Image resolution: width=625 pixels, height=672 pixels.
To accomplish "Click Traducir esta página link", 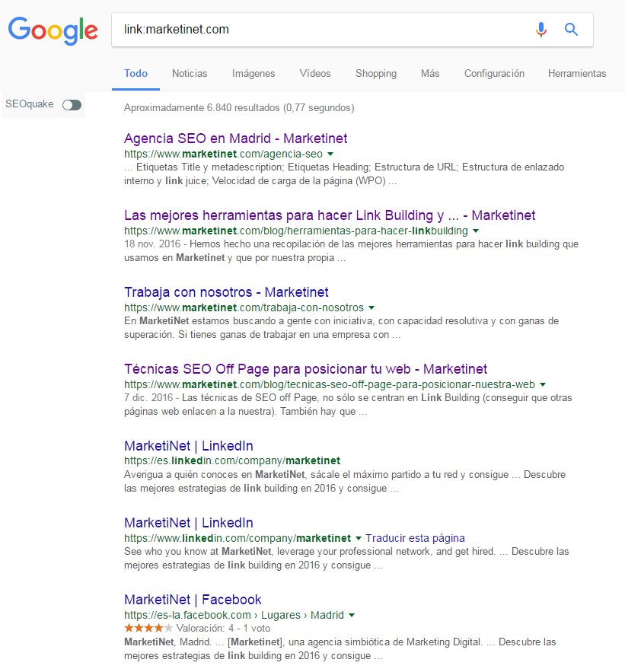I will [x=415, y=538].
